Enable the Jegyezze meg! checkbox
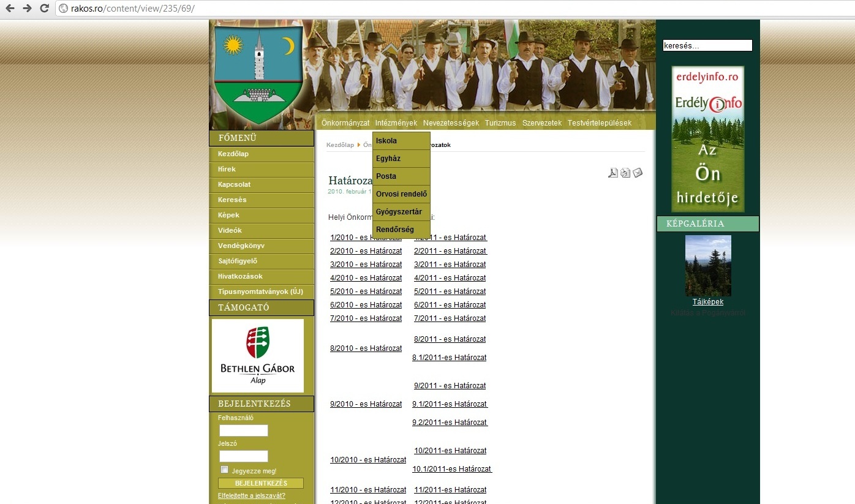The height and width of the screenshot is (504, 855). pyautogui.click(x=224, y=469)
